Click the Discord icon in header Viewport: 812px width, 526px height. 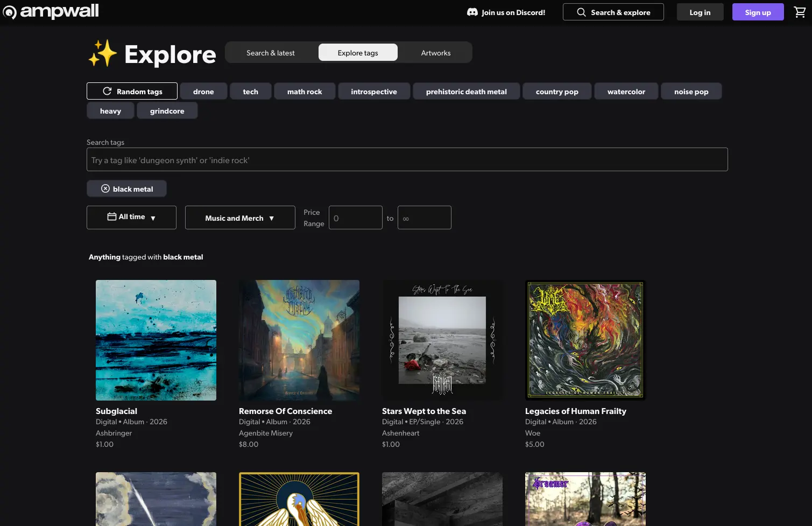pyautogui.click(x=472, y=12)
